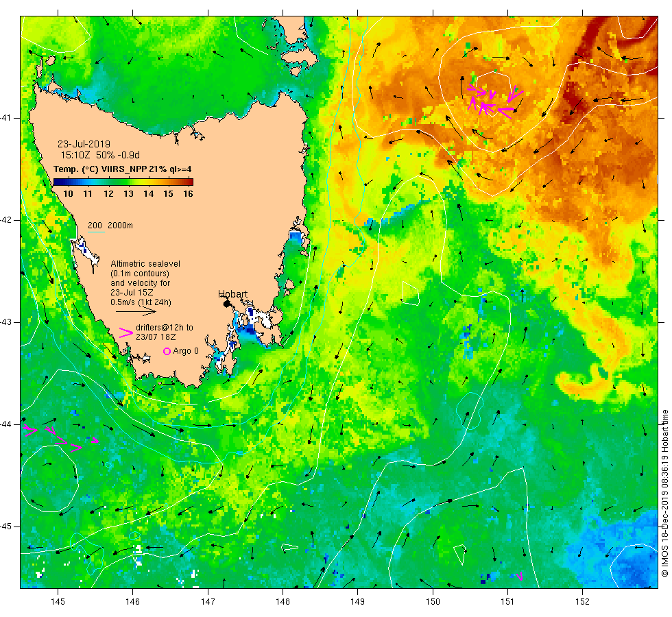Click the longitude label 151
Image resolution: width=672 pixels, height=617 pixels.
click(507, 602)
